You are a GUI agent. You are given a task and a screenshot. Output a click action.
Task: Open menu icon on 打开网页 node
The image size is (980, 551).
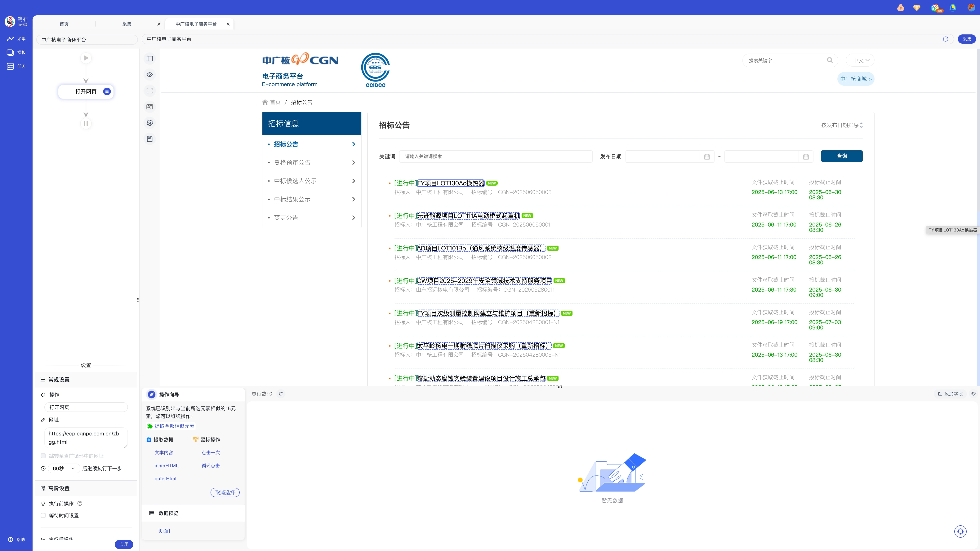pos(107,92)
